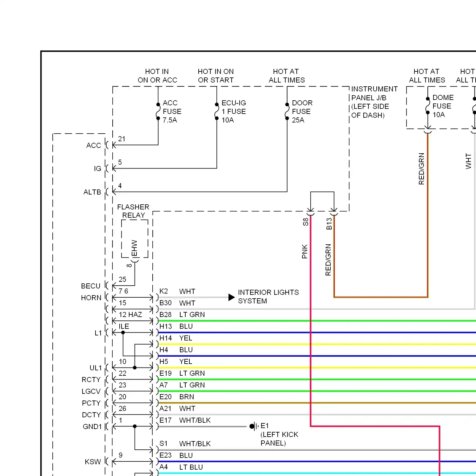Click the H13 BLU wire label
476x476 pixels.
coord(176,326)
